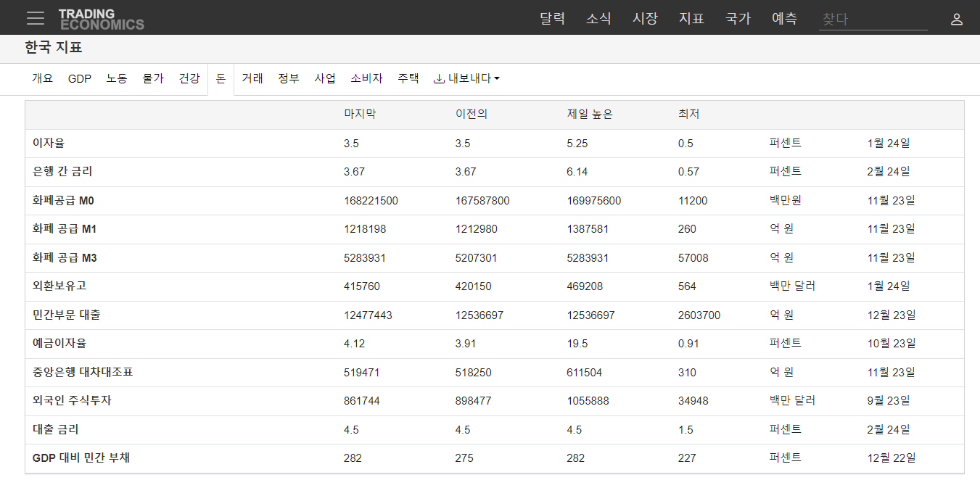This screenshot has width=980, height=480.
Task: Select the 중앙은행 대차대조표 value 519471
Action: click(x=362, y=373)
